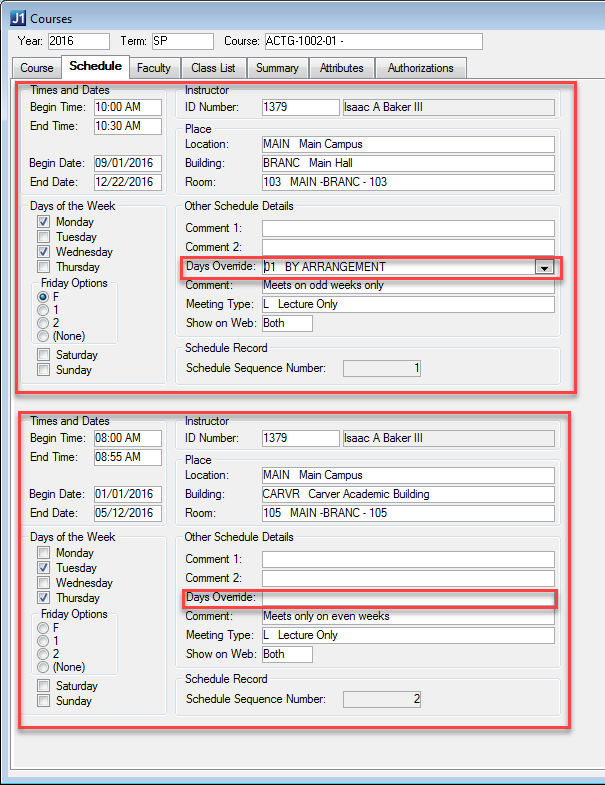This screenshot has width=605, height=785.
Task: Click Begin Date field 09/01/2016
Action: 128,163
